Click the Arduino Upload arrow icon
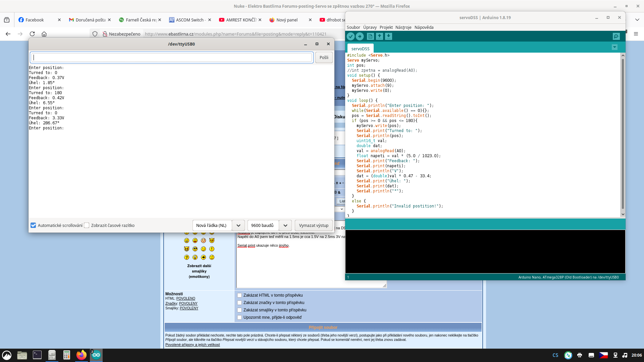This screenshot has width=644, height=362. click(360, 37)
